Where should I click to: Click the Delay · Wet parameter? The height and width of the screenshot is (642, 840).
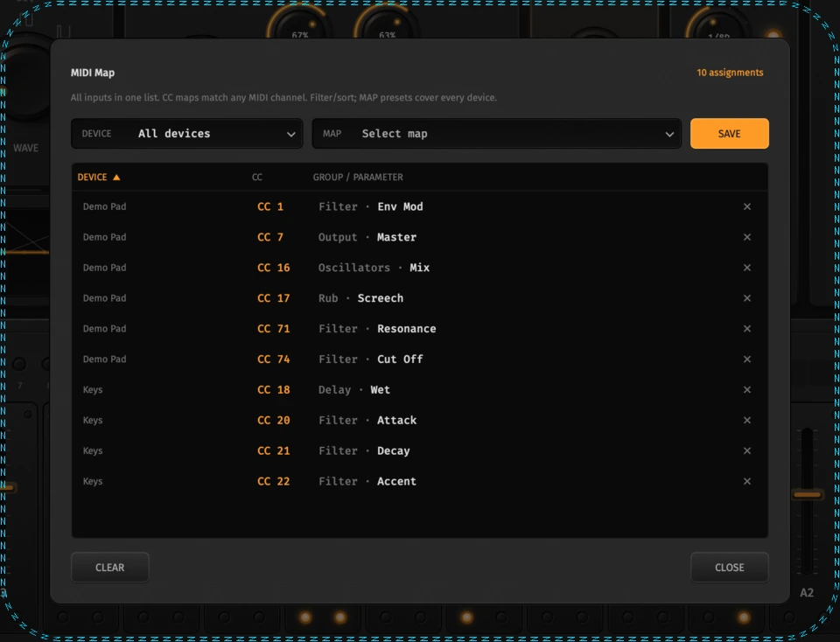tap(354, 390)
